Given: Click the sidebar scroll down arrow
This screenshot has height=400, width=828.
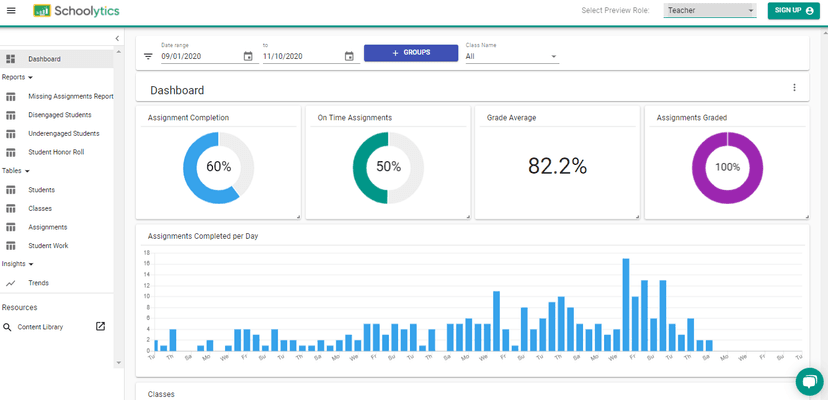Looking at the screenshot, I should click(x=118, y=362).
